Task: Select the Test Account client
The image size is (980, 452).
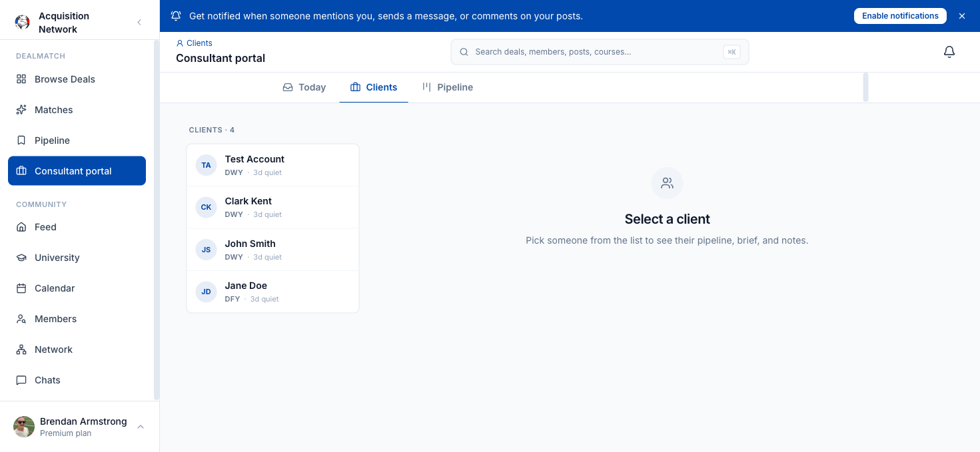Action: coord(273,165)
